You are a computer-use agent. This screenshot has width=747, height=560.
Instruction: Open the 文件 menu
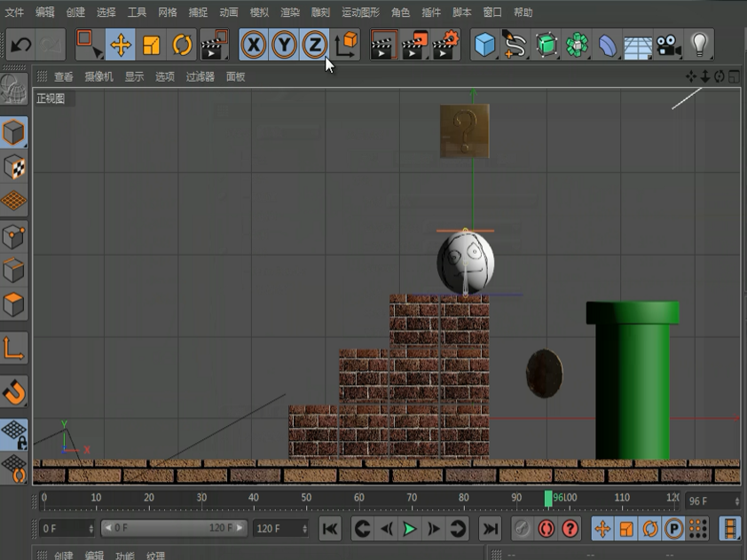[14, 12]
